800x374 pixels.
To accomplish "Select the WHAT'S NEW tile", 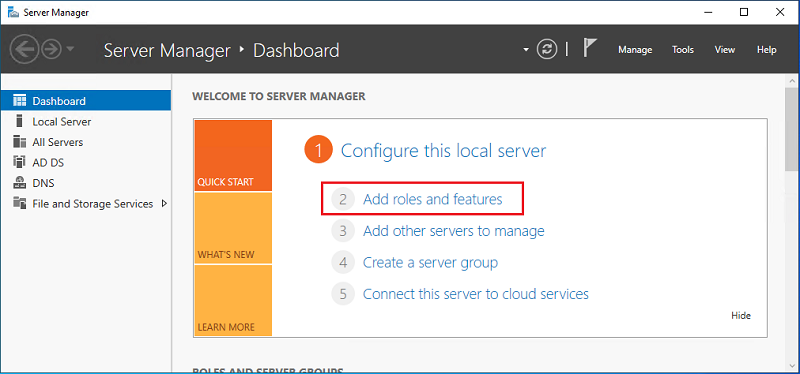I will point(233,228).
